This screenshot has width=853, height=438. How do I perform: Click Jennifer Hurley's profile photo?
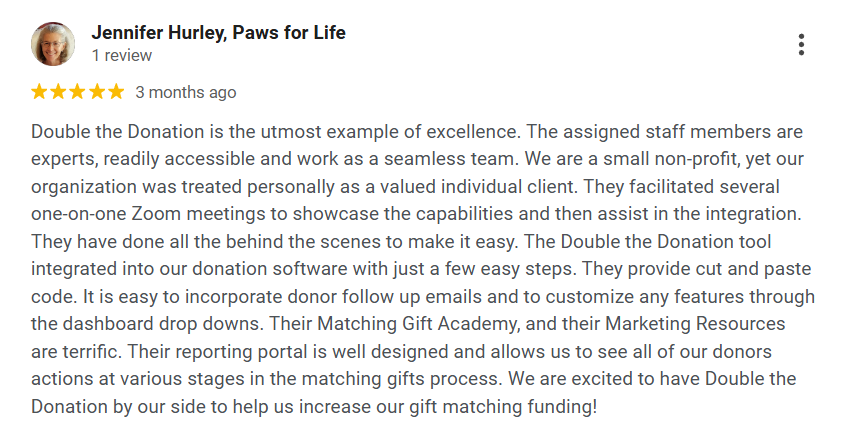pos(51,44)
